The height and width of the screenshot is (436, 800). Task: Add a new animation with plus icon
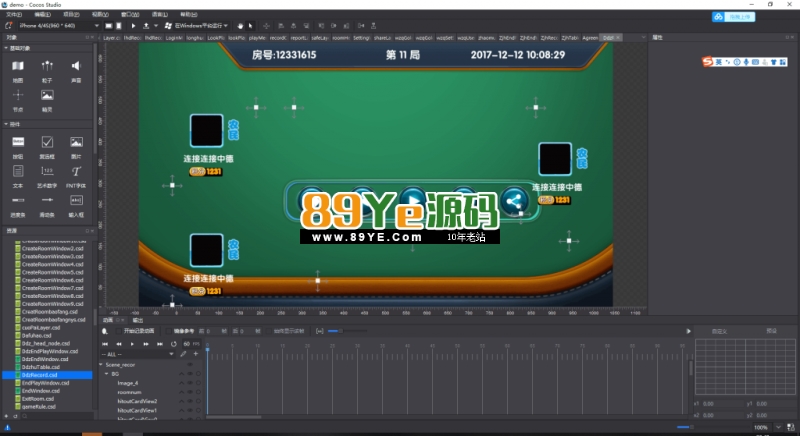(x=195, y=354)
